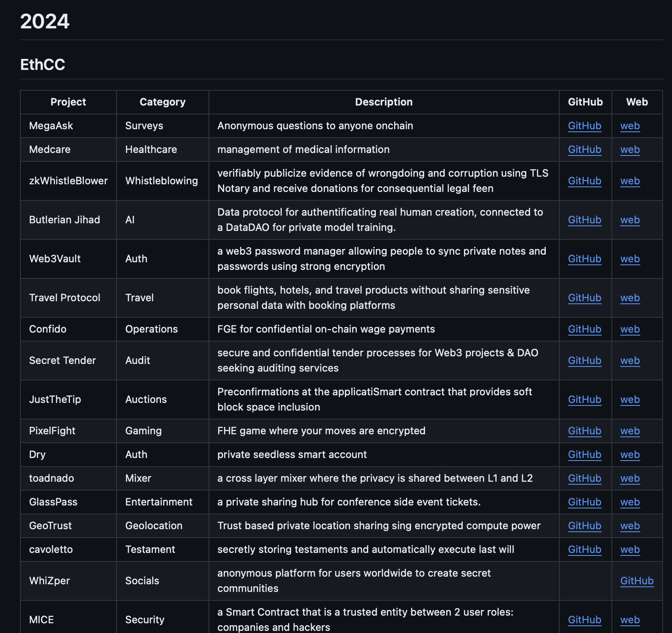Open the PixelFight GitHub link
This screenshot has width=672, height=633.
(x=584, y=431)
